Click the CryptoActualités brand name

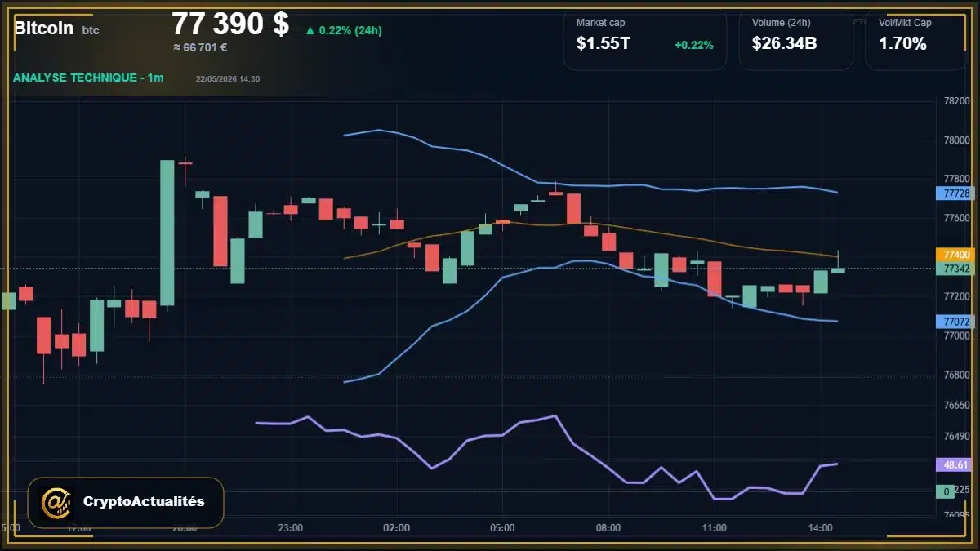[144, 501]
